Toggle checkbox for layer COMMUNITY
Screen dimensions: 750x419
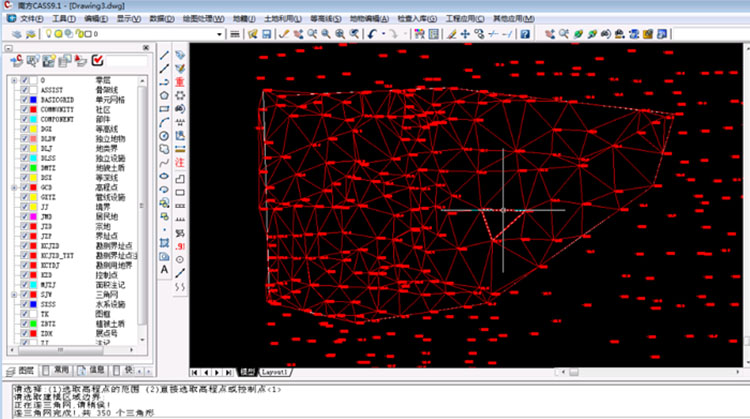click(x=24, y=110)
